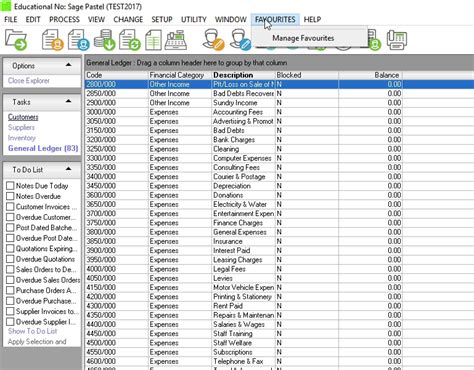474x370 pixels.
Task: Tick the Purchase Orders checkbox
Action: (10, 290)
